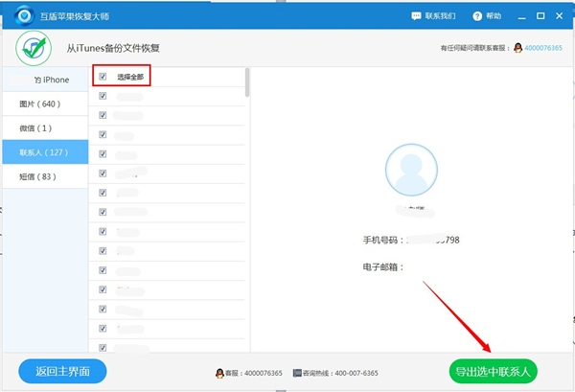Screen dimensions: 575x392
Task: Click the contact list scrollbar thumb
Action: coord(247,82)
